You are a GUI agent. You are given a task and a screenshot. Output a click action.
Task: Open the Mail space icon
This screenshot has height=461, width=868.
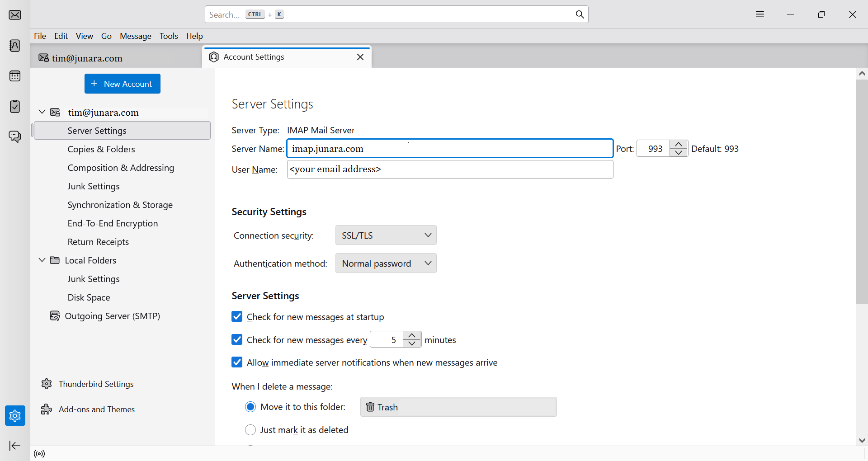click(x=15, y=15)
